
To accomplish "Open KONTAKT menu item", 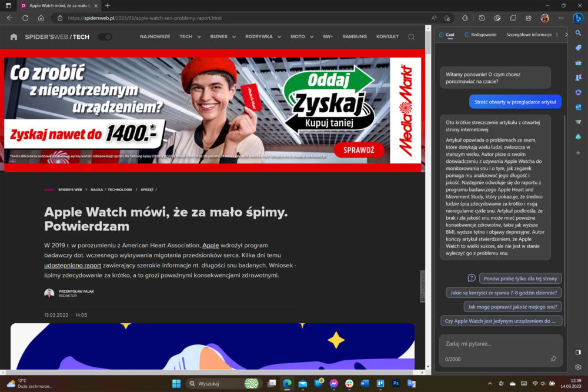I will 387,36.
